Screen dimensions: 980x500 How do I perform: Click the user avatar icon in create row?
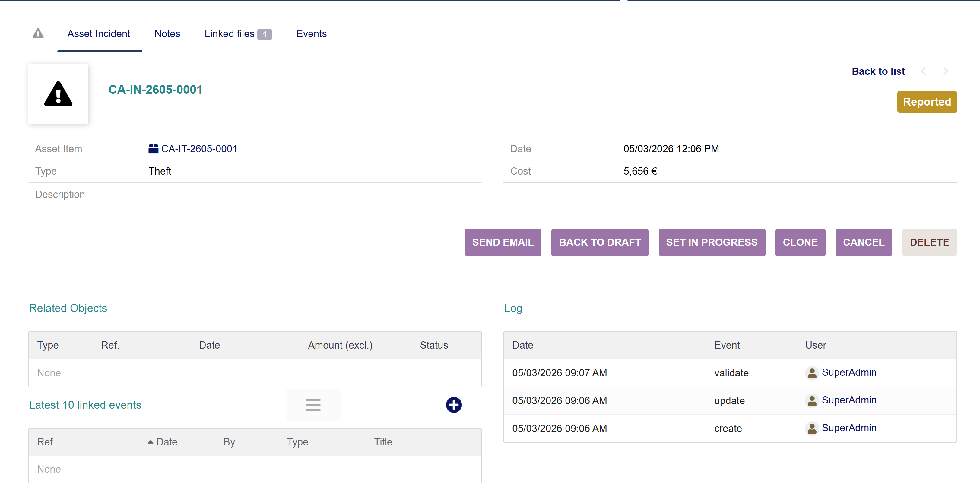tap(812, 429)
